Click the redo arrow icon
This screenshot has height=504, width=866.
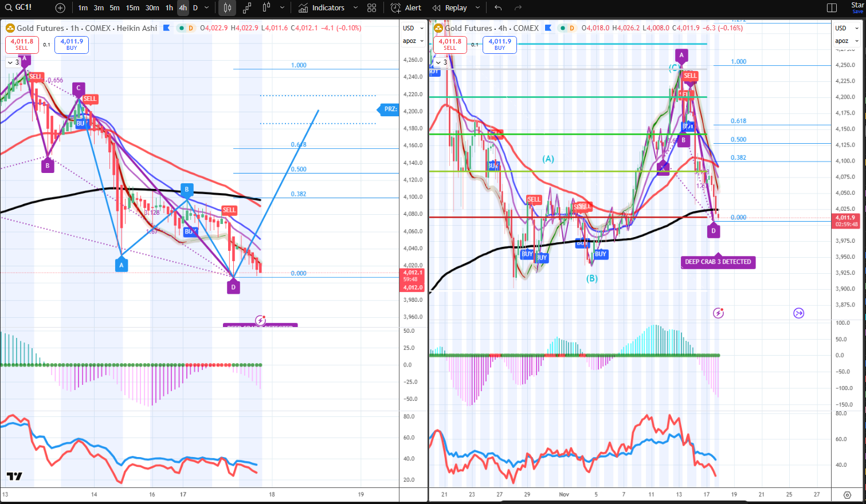point(518,8)
